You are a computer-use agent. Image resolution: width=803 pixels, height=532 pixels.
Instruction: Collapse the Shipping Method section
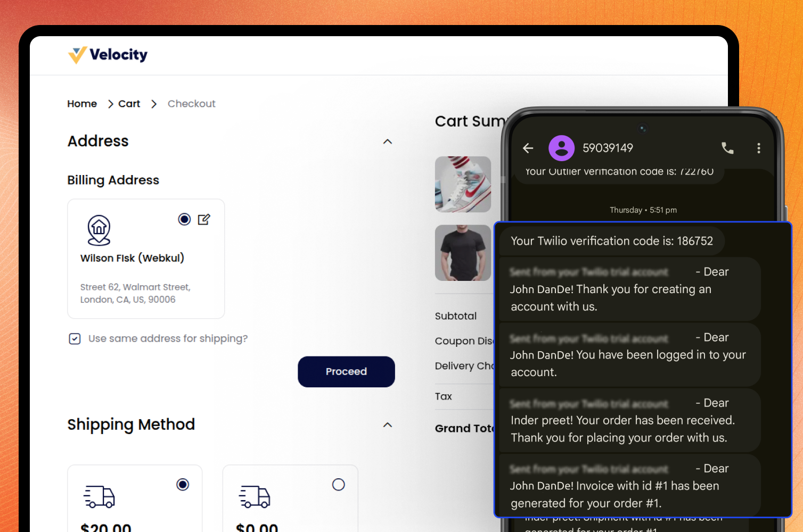point(388,425)
